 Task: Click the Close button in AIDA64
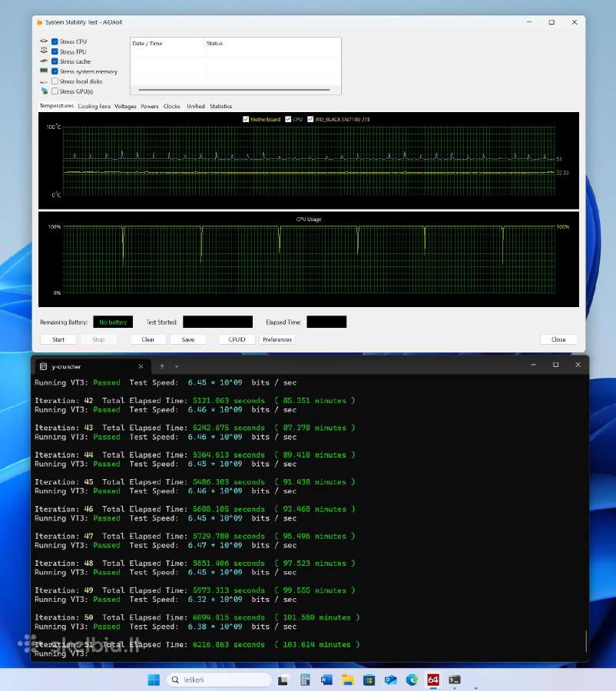click(x=558, y=339)
